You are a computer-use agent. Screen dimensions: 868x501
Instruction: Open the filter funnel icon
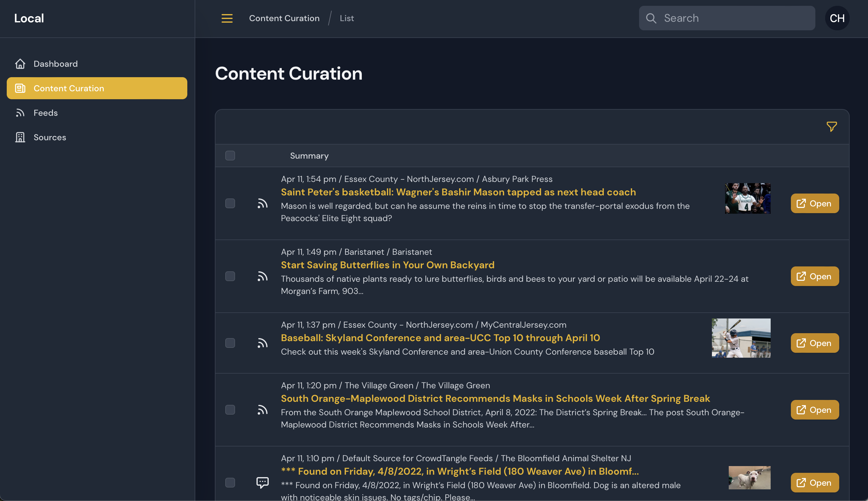coord(831,126)
